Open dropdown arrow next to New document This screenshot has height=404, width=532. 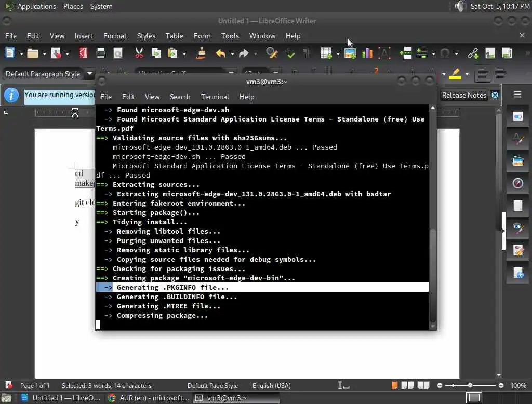click(x=21, y=54)
